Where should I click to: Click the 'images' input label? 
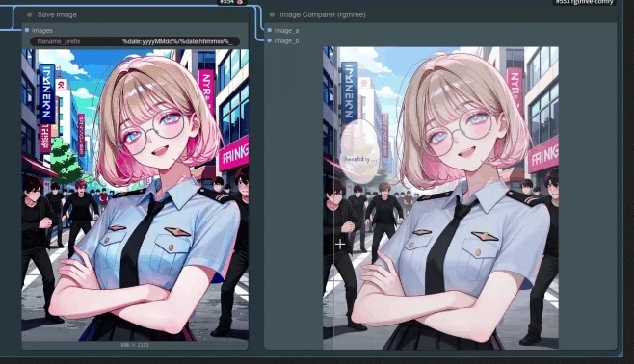coord(42,30)
